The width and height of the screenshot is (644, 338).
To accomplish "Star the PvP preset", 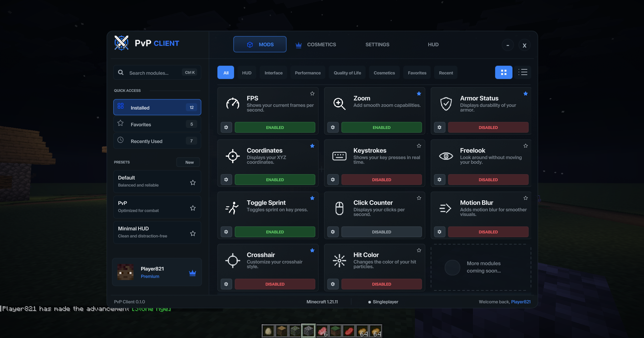I will 193,208.
